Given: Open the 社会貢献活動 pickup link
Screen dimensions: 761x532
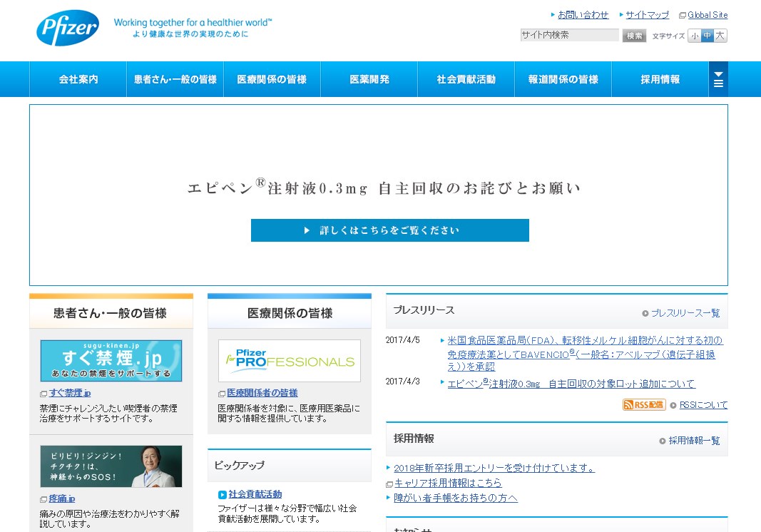Looking at the screenshot, I should (x=255, y=494).
